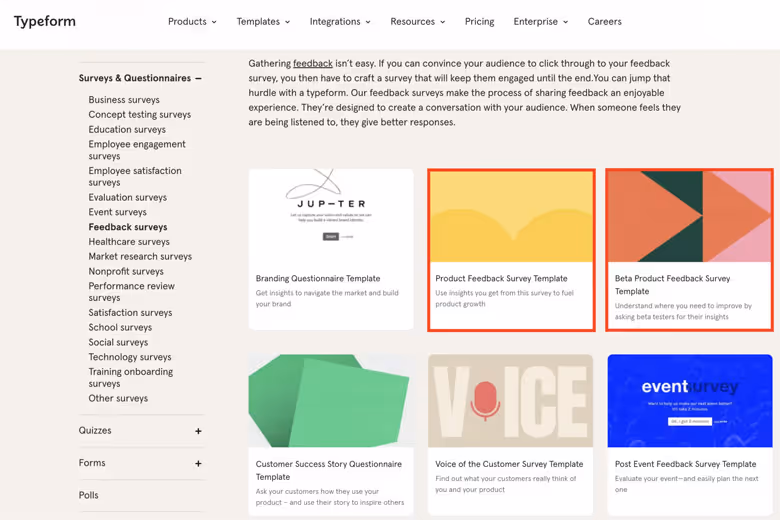
Task: Expand the Resources menu
Action: pyautogui.click(x=417, y=21)
